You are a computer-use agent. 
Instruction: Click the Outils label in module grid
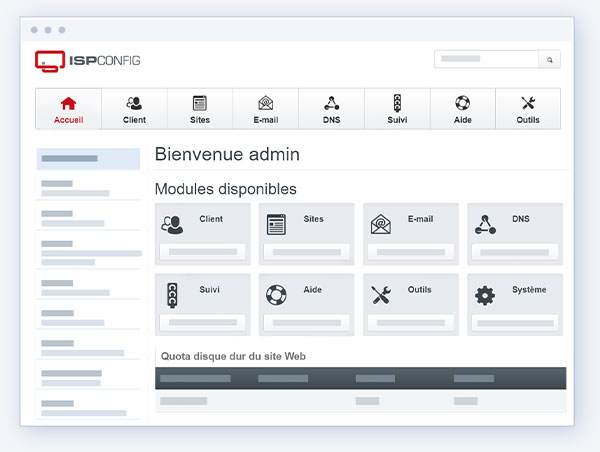(419, 290)
